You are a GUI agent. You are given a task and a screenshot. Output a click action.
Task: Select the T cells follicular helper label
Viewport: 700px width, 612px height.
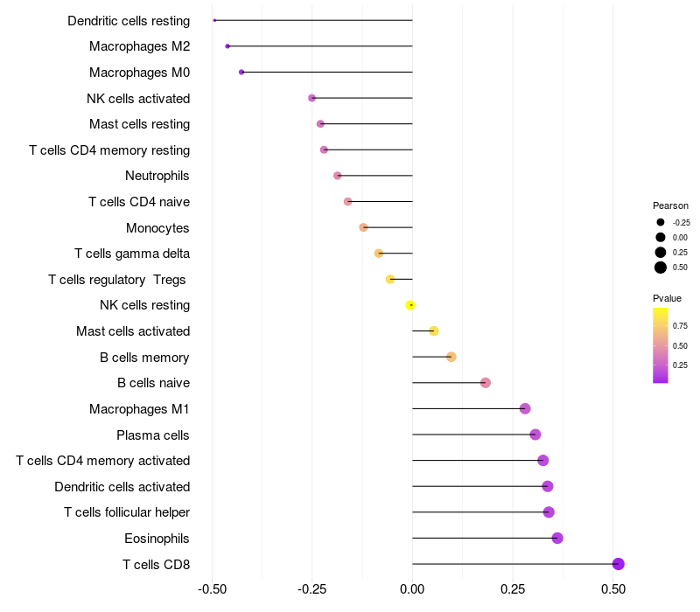pyautogui.click(x=127, y=512)
